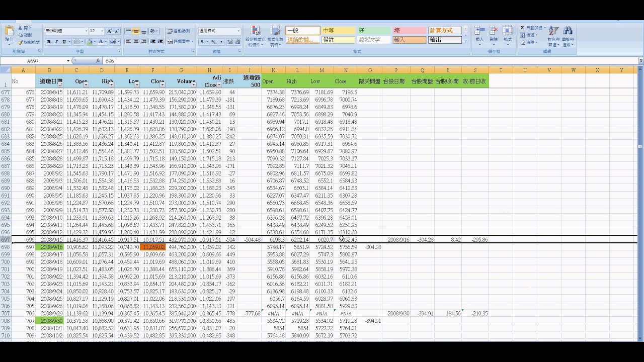This screenshot has height=362, width=644.
Task: Click the green date cell 2008/9/30
Action: tap(49, 321)
